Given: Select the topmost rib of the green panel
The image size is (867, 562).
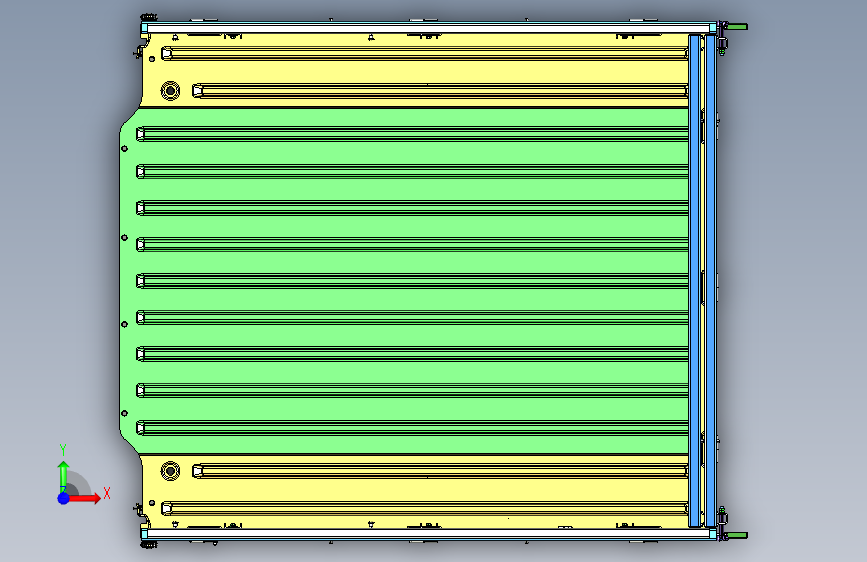Looking at the screenshot, I should 412,134.
